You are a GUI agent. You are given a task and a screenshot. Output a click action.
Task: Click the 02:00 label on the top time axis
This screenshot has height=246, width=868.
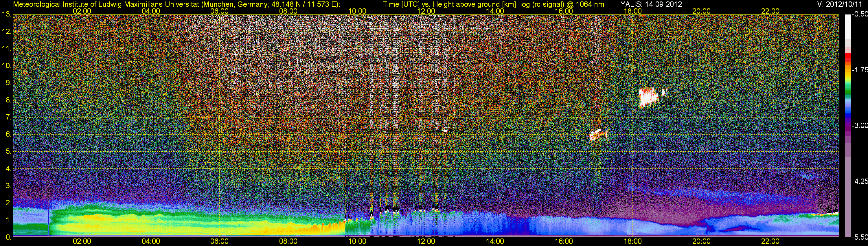tap(82, 11)
